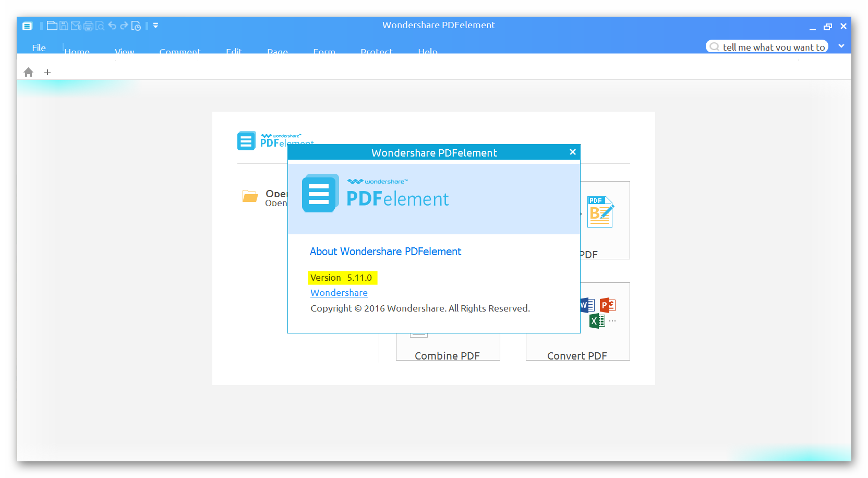Click the 'tell me what you want to' search box
Image resolution: width=868 pixels, height=478 pixels.
click(x=767, y=47)
